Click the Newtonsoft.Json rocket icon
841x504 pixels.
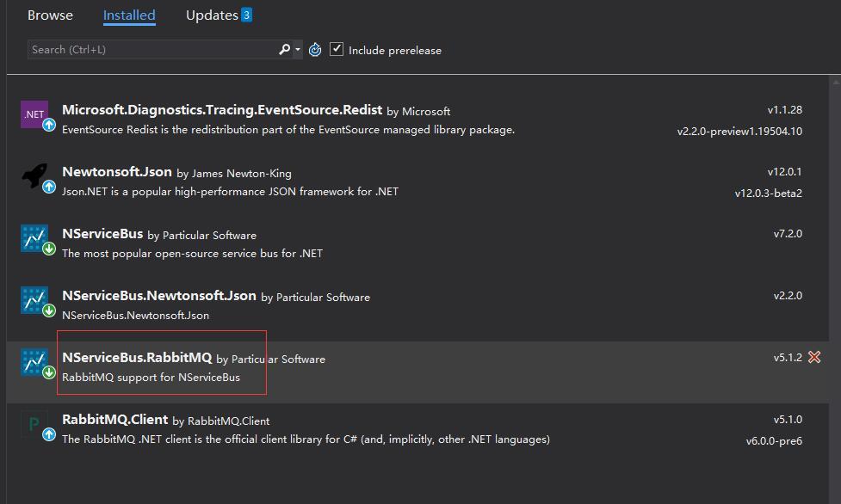[34, 175]
